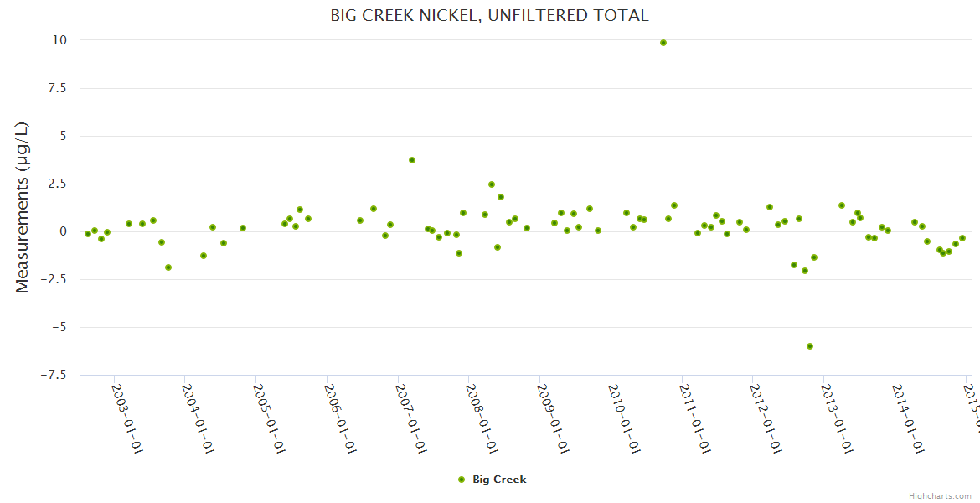Click the chart title Big Creek Nickel, Unfiltered Total
This screenshot has width=980, height=503.
pyautogui.click(x=489, y=15)
